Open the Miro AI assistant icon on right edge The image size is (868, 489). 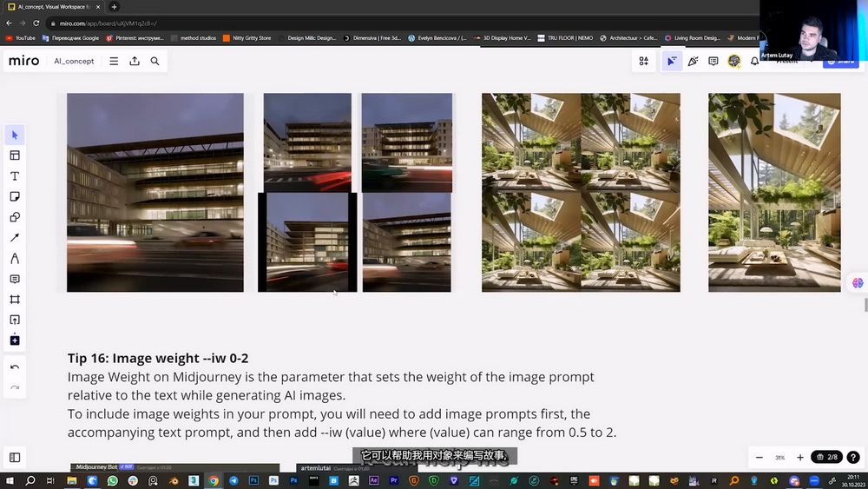[x=858, y=283]
